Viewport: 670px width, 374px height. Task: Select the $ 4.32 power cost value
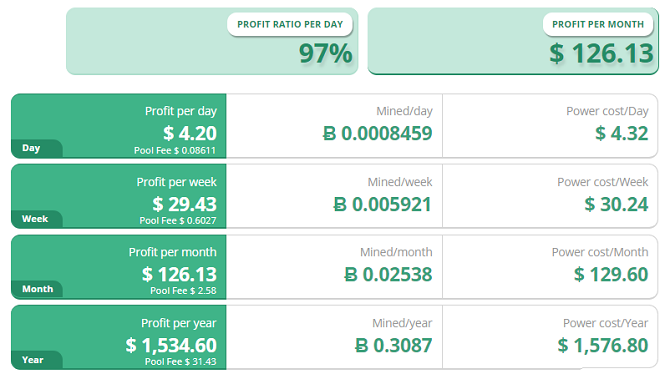622,133
